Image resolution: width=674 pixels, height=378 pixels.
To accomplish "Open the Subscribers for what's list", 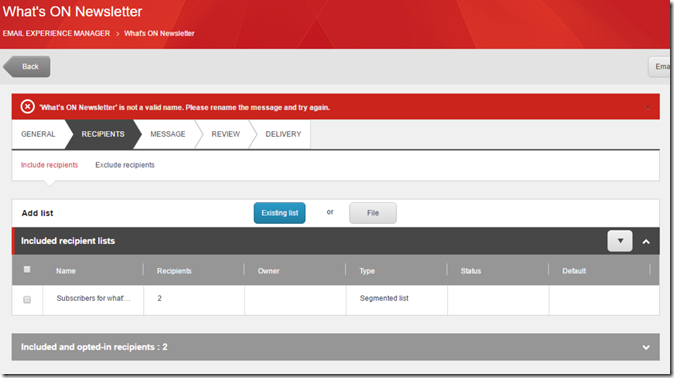I will (x=93, y=298).
